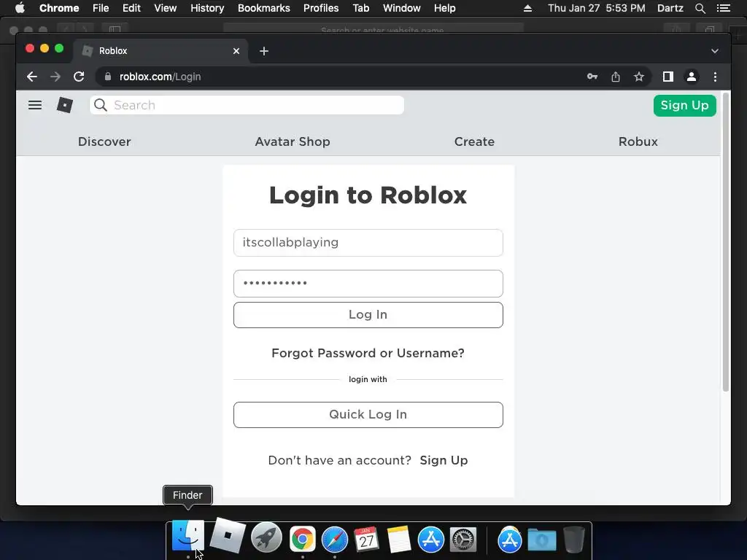
Task: Open the saved passwords key icon
Action: click(x=592, y=77)
